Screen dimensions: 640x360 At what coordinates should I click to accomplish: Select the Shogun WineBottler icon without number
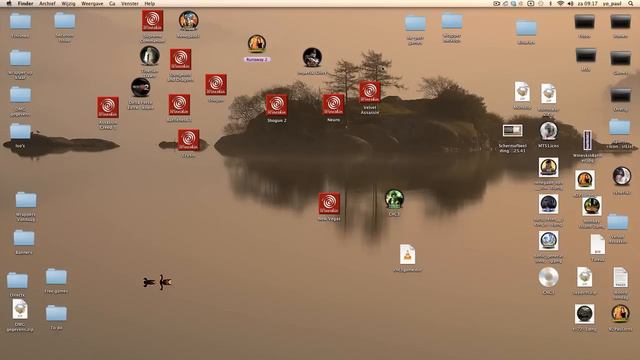point(216,85)
